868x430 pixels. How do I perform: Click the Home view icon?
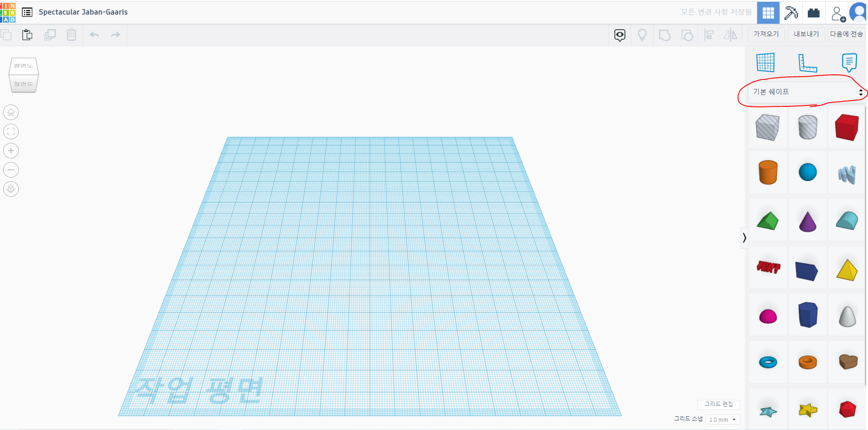pos(11,112)
